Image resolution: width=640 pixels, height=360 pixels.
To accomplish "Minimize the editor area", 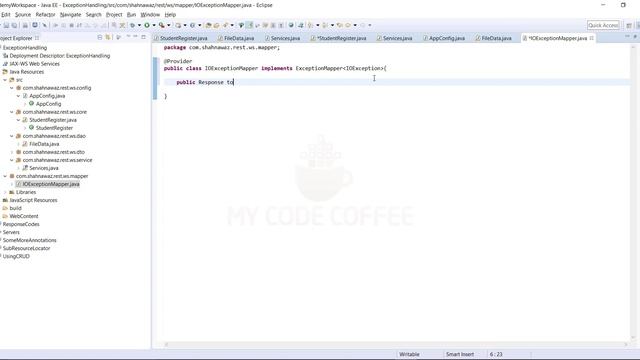I will pyautogui.click(x=627, y=37).
